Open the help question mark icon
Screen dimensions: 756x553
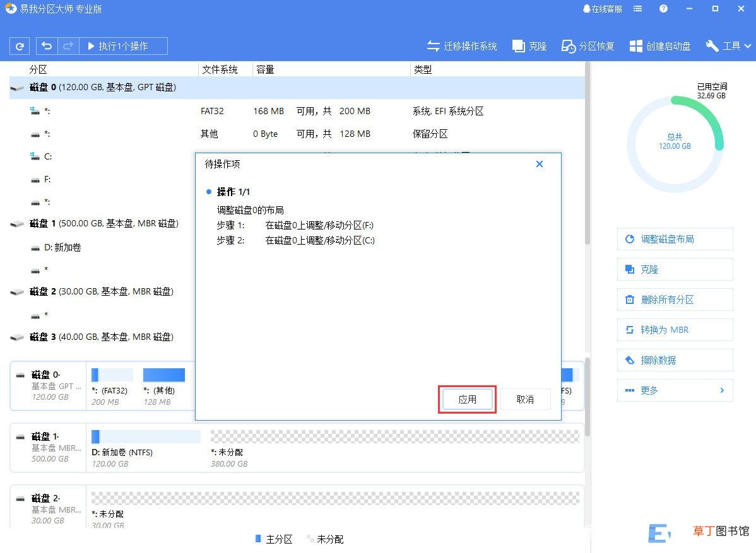point(663,9)
